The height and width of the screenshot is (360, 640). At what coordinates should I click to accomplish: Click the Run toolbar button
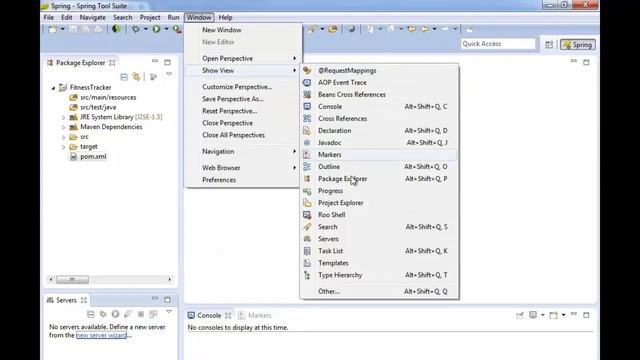(156, 29)
